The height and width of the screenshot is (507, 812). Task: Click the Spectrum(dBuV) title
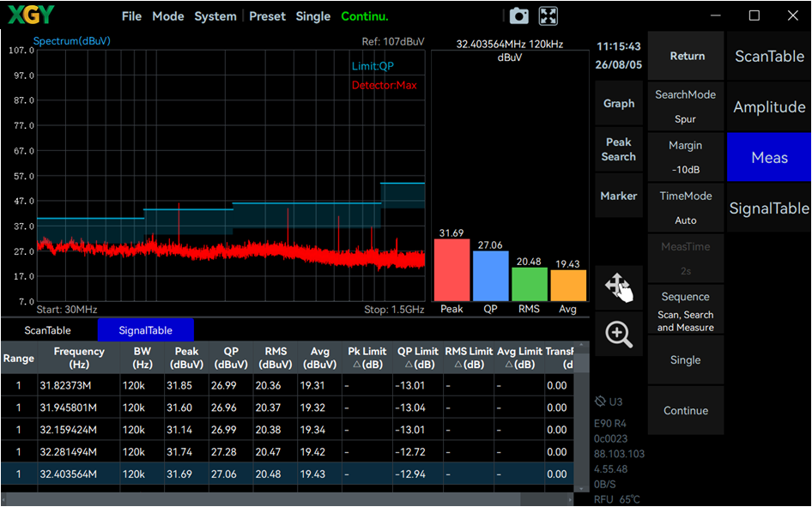pyautogui.click(x=71, y=41)
